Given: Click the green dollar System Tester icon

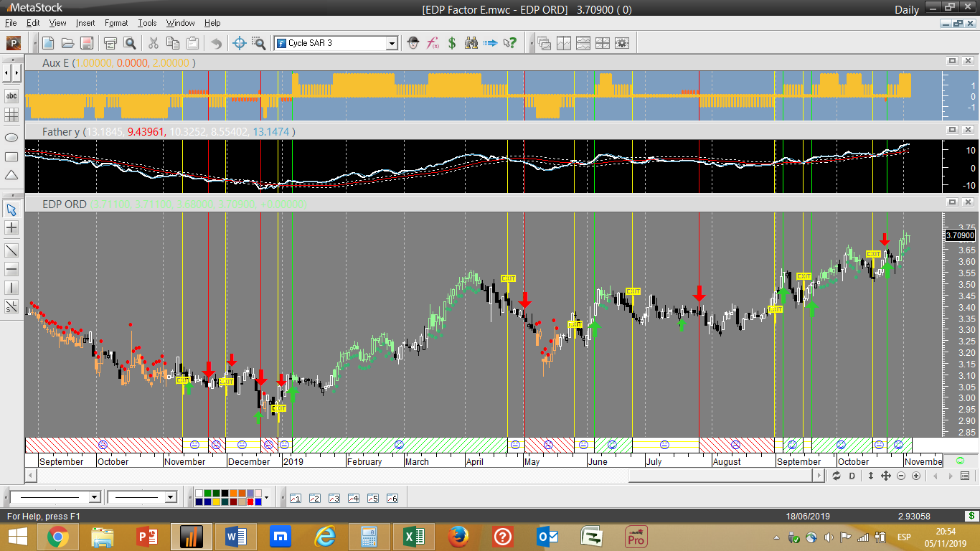Looking at the screenshot, I should tap(452, 43).
